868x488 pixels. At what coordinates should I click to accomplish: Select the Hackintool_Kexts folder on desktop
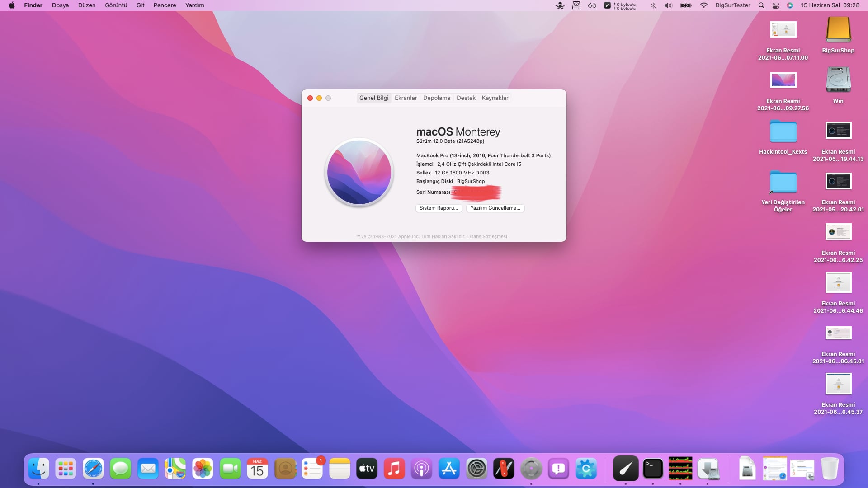click(x=783, y=132)
